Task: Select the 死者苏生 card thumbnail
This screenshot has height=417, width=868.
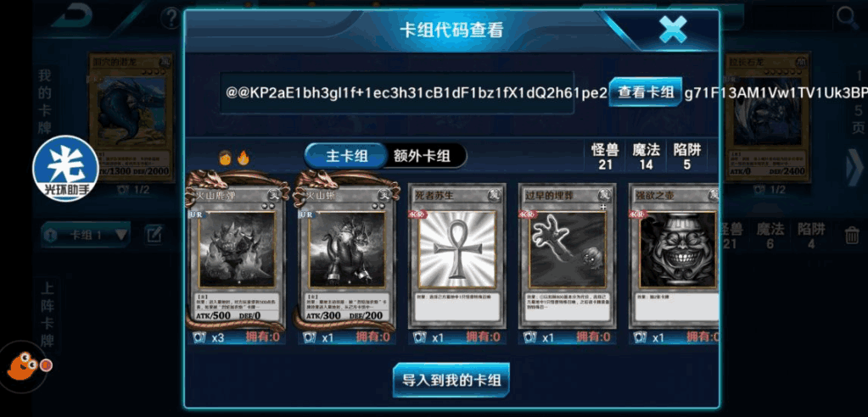Action: point(456,257)
